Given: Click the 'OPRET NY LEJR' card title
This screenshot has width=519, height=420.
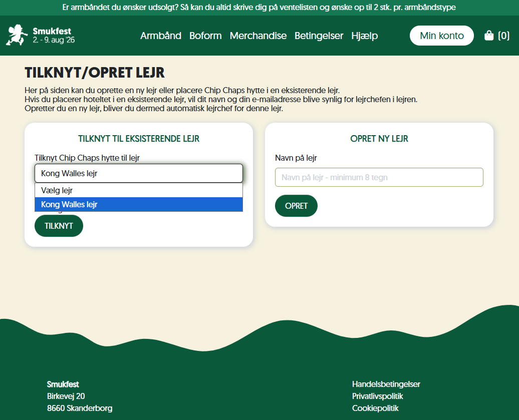Looking at the screenshot, I should pos(379,139).
